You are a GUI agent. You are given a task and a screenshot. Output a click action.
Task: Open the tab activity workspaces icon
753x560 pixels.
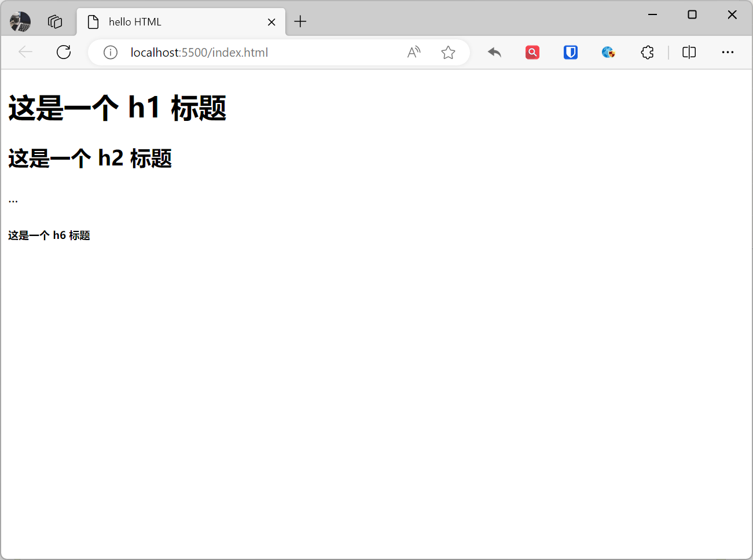click(x=55, y=21)
